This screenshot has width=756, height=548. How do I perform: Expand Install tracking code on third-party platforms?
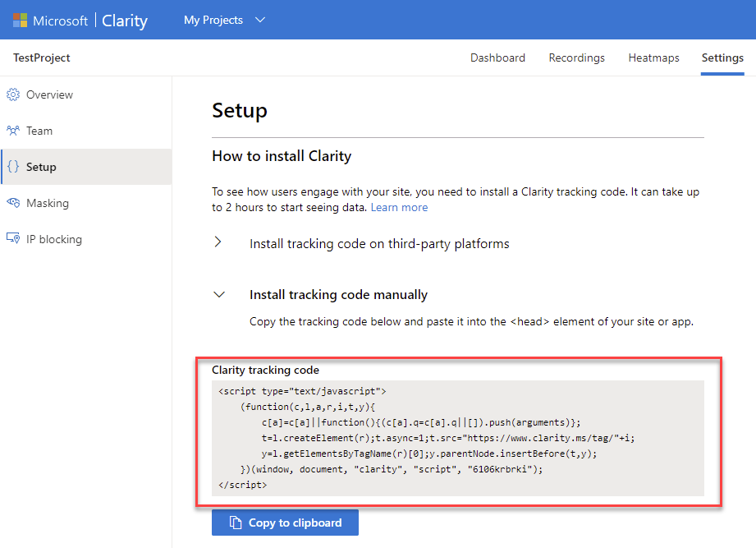click(218, 243)
